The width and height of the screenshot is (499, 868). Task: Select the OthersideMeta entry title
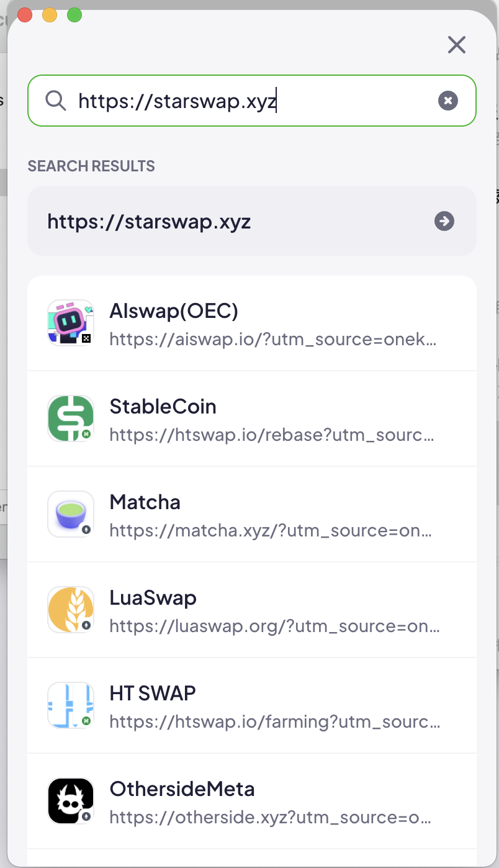182,789
